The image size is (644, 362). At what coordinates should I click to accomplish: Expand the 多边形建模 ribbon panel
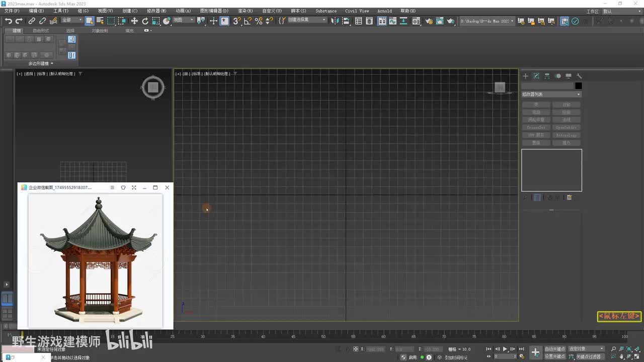[x=41, y=63]
